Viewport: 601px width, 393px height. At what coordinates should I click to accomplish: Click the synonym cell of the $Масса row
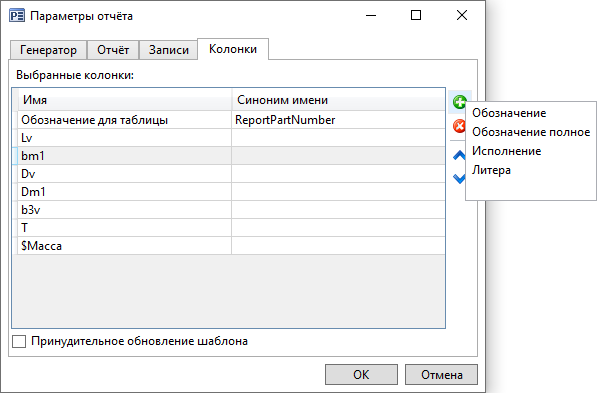[338, 246]
